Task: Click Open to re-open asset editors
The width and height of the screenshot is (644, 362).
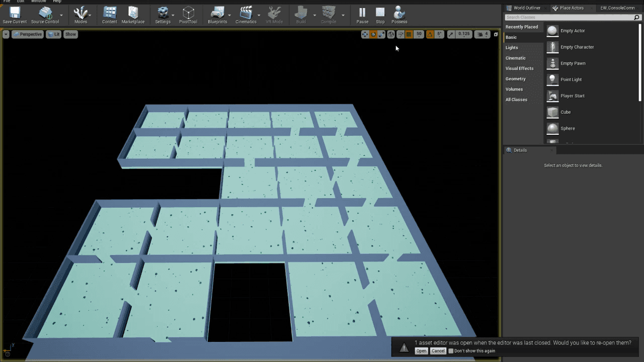Action: [x=421, y=351]
